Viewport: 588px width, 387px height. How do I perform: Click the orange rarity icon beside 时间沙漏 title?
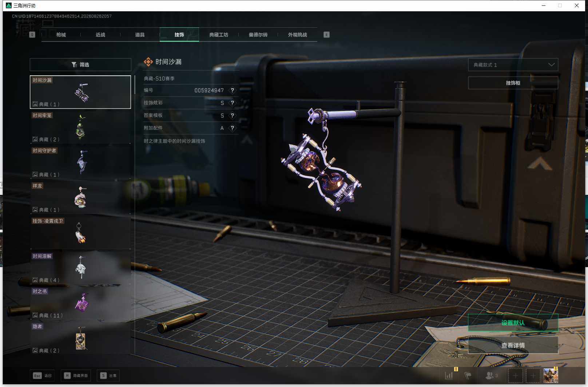[x=148, y=62]
